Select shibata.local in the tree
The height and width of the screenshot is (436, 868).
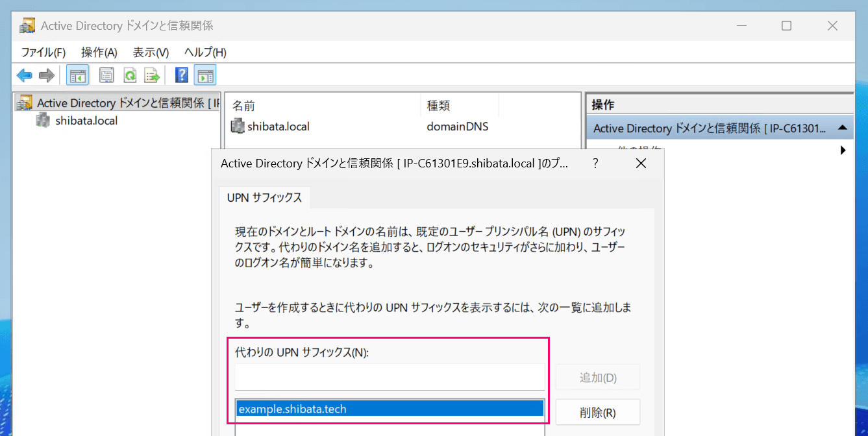tap(86, 120)
